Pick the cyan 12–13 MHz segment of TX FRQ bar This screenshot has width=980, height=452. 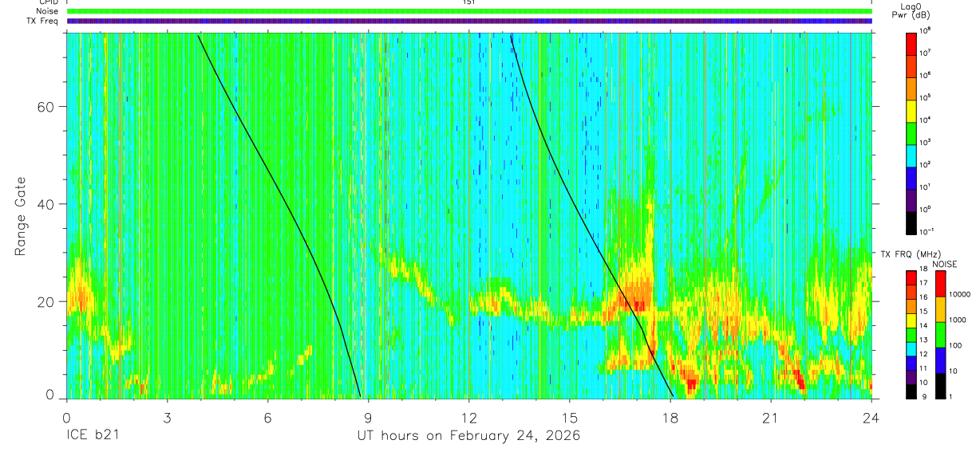pos(912,349)
